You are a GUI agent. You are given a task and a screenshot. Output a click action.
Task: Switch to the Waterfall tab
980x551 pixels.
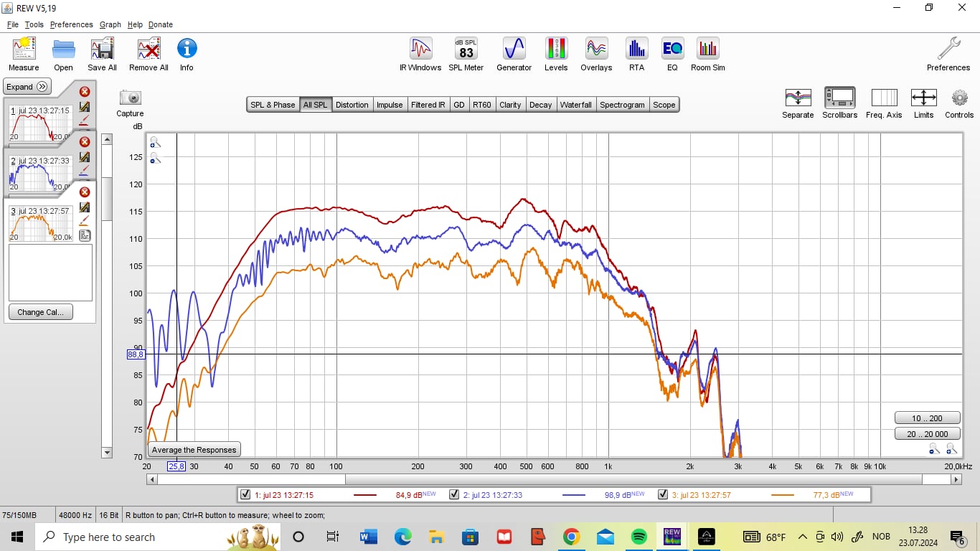click(x=575, y=105)
